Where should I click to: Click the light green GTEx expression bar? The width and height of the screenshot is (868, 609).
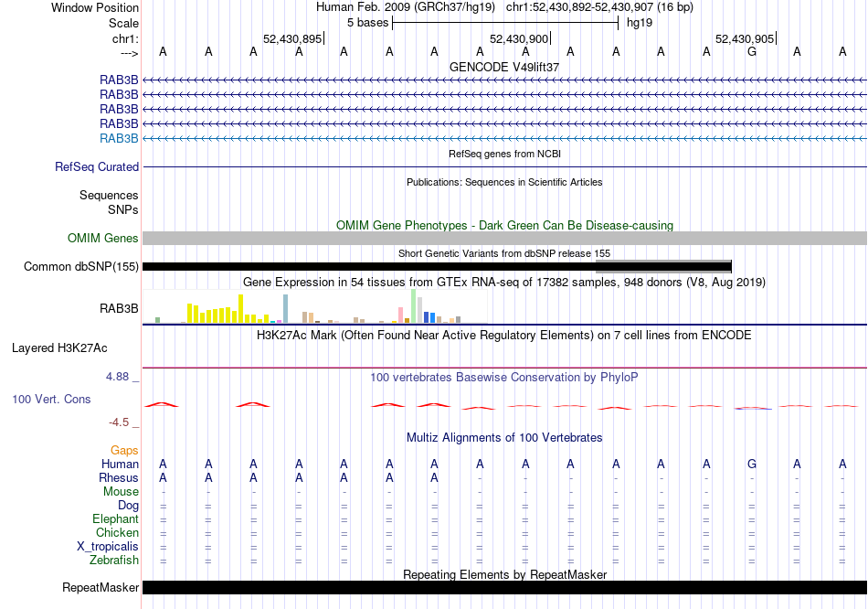(x=414, y=306)
